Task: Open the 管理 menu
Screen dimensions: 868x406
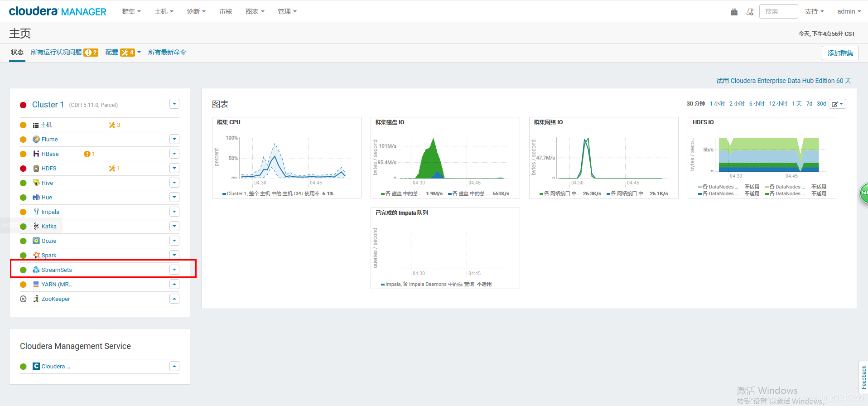Action: click(x=287, y=11)
